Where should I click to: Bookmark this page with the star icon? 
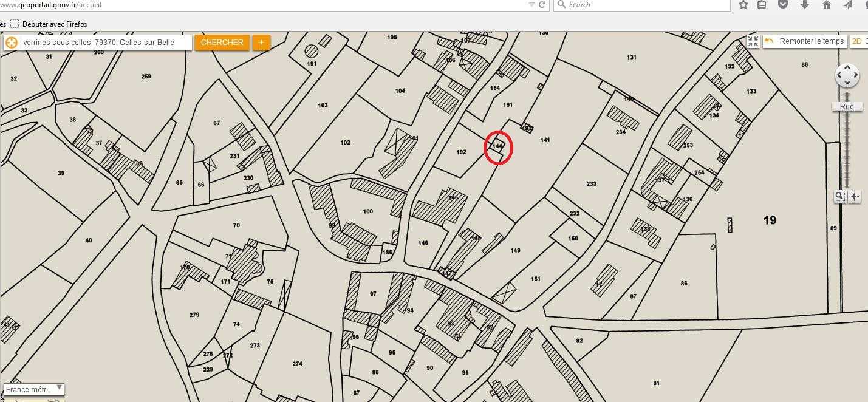coord(743,4)
